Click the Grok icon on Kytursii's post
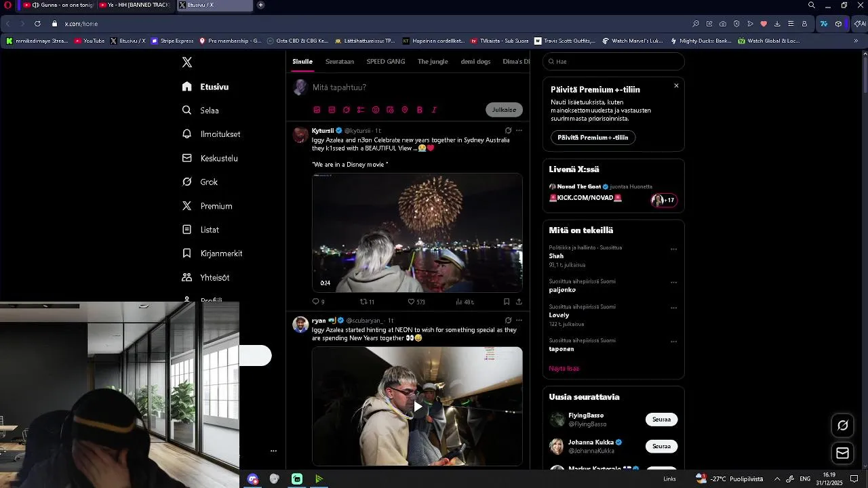The width and height of the screenshot is (868, 488). point(508,130)
